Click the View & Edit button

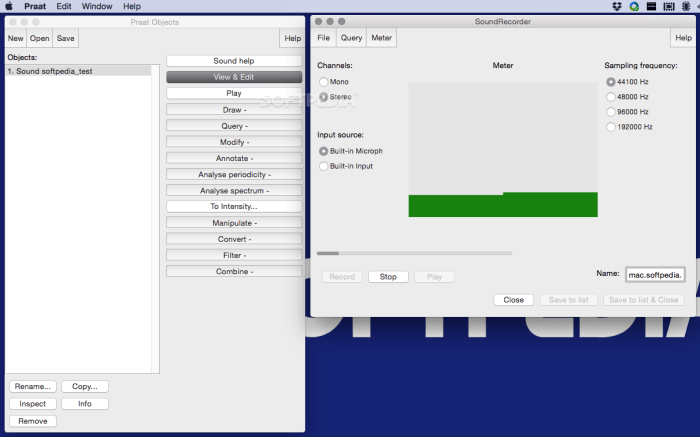234,77
